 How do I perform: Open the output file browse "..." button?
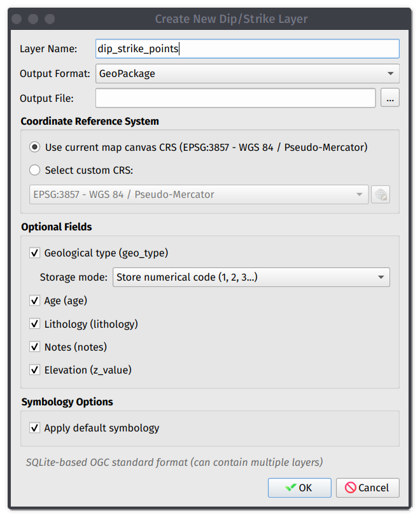coord(389,97)
